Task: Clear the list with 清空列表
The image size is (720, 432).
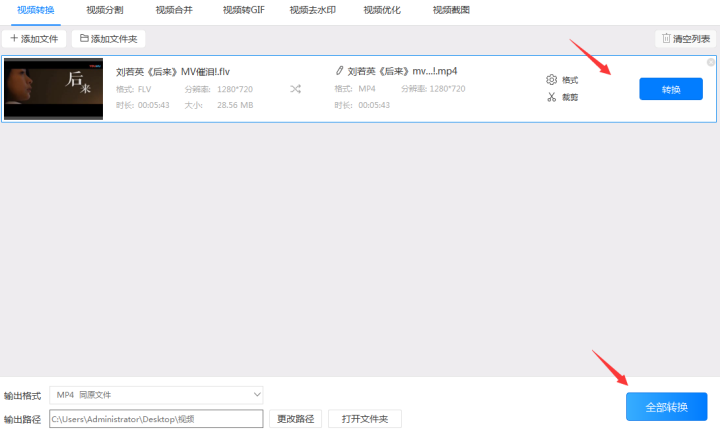Action: pos(686,39)
